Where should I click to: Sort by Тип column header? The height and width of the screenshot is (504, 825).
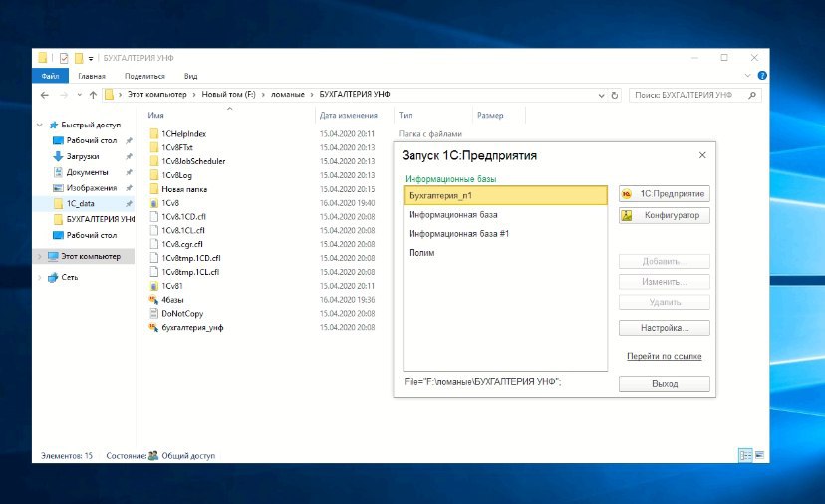pyautogui.click(x=406, y=115)
